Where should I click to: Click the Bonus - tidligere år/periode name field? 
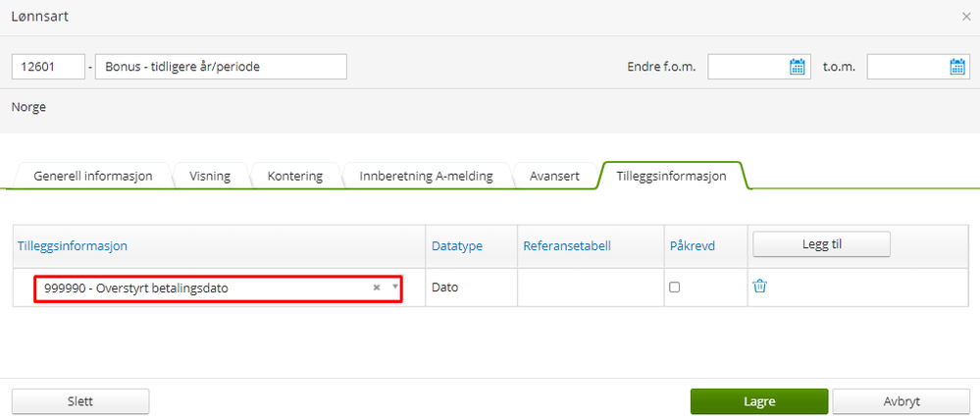coord(221,67)
